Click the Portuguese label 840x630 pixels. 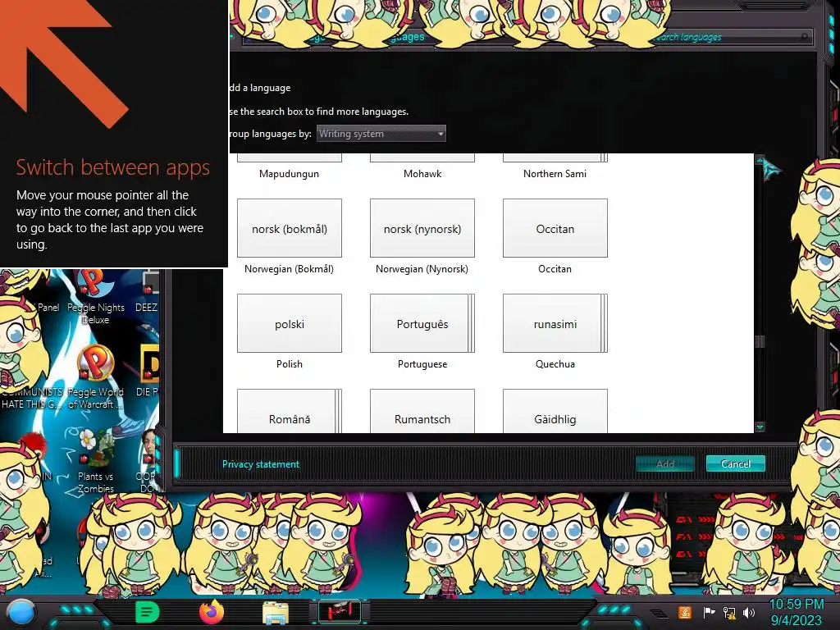pyautogui.click(x=422, y=363)
